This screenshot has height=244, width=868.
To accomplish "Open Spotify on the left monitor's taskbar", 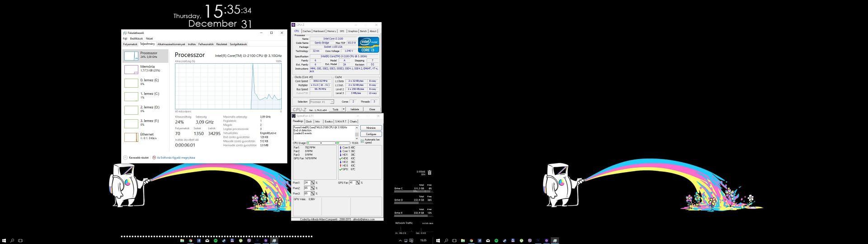I will (x=216, y=240).
